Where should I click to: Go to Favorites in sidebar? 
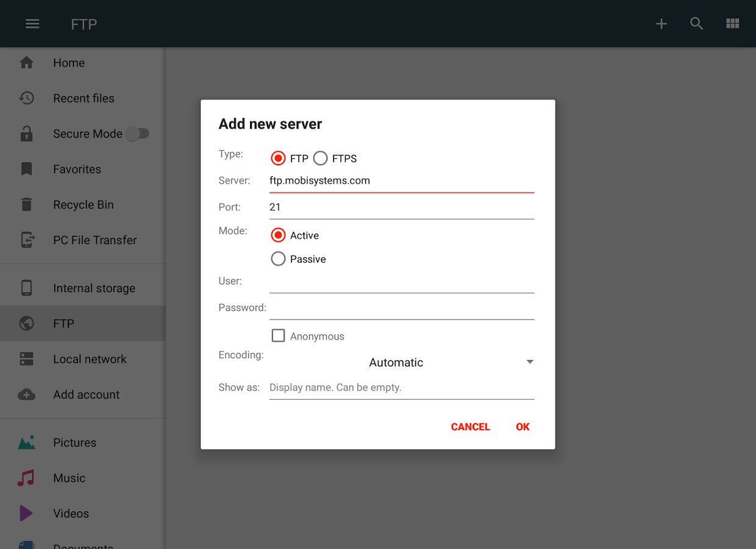77,169
